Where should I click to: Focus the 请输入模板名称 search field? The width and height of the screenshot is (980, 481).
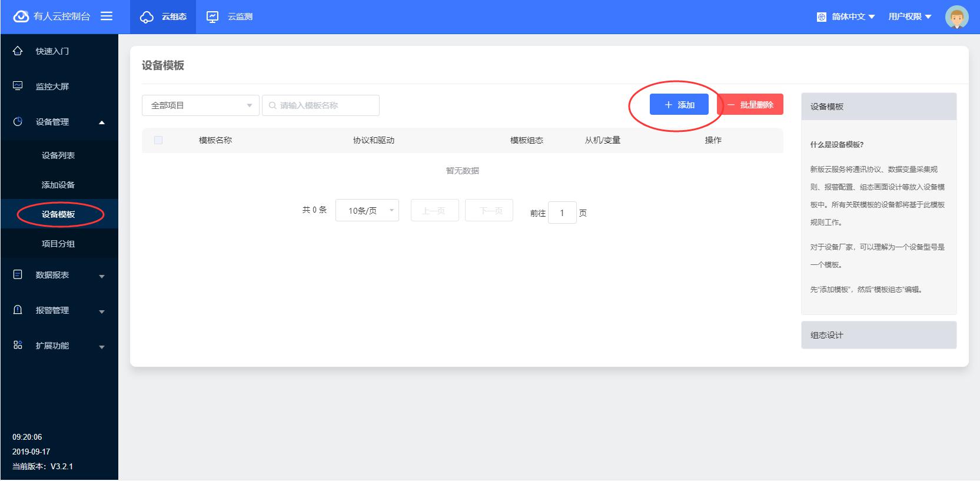[321, 105]
